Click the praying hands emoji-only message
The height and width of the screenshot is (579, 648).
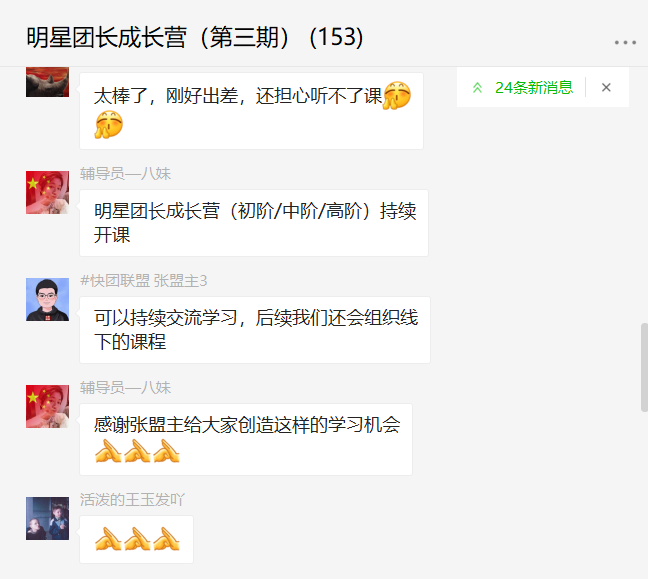(x=136, y=539)
